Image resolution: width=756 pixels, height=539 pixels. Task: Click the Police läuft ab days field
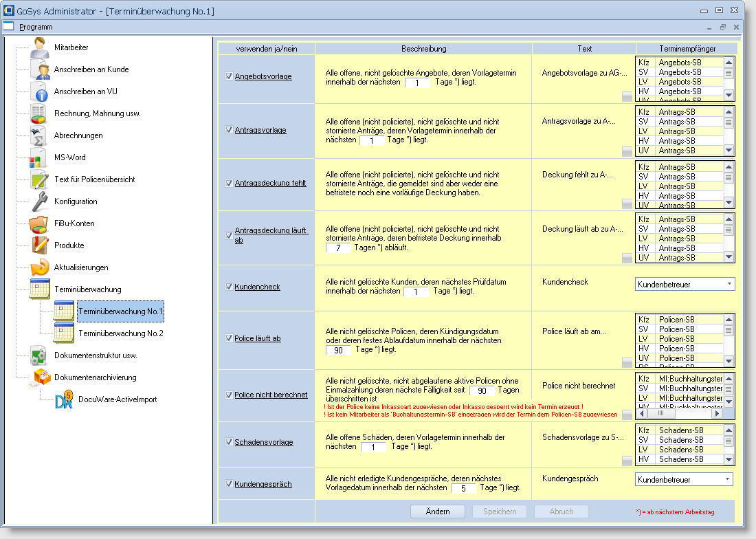pyautogui.click(x=338, y=350)
